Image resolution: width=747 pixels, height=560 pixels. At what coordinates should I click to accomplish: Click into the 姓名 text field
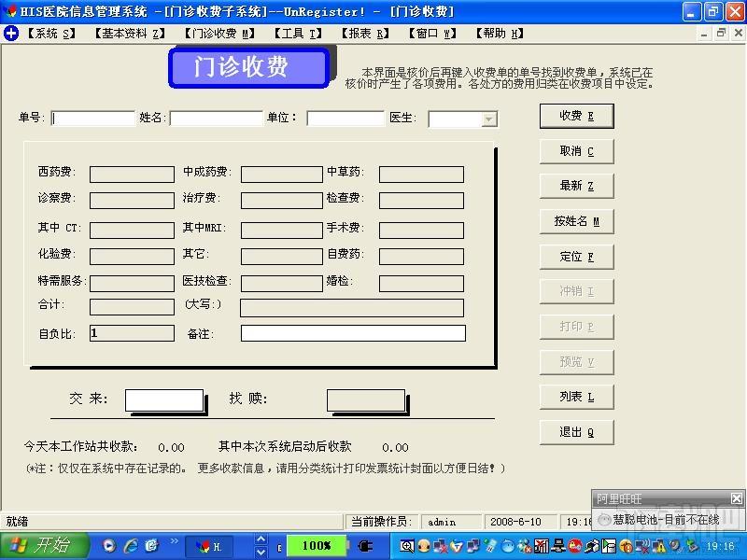point(216,119)
